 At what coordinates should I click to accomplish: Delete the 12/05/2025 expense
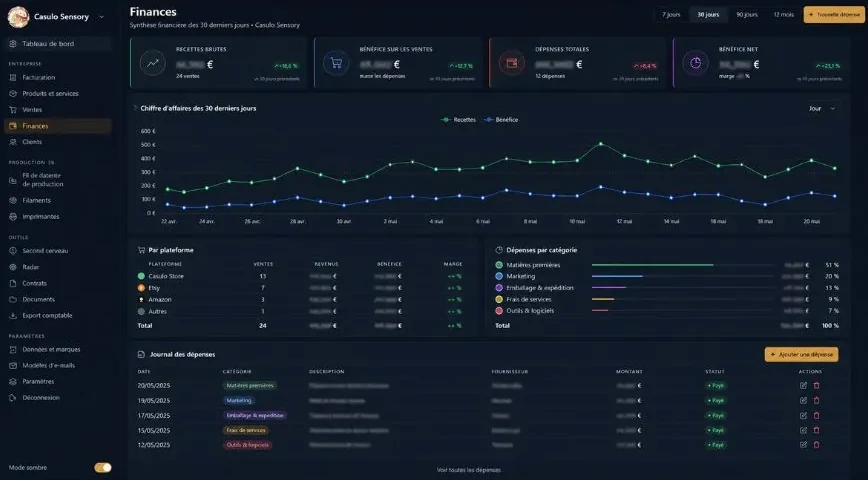pyautogui.click(x=816, y=445)
